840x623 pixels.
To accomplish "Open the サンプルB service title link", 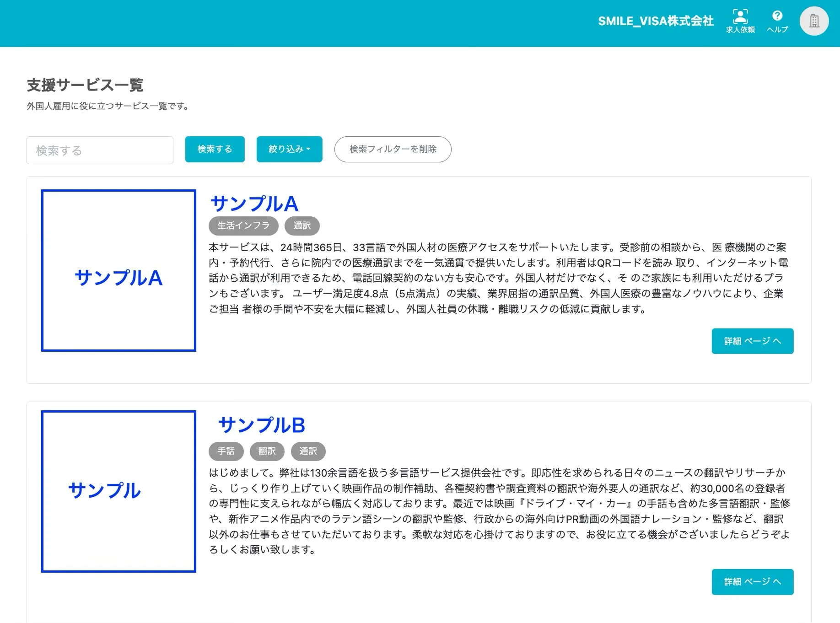I will coord(262,425).
